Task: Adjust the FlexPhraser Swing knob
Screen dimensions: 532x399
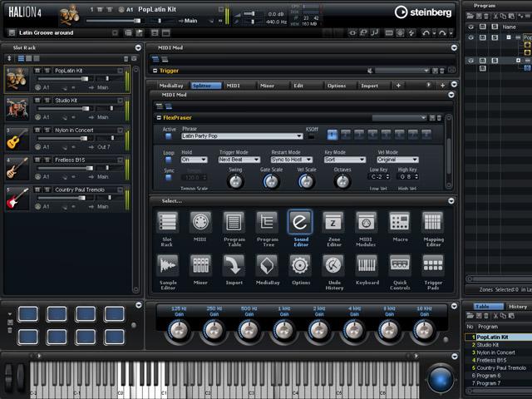Action: pyautogui.click(x=235, y=182)
